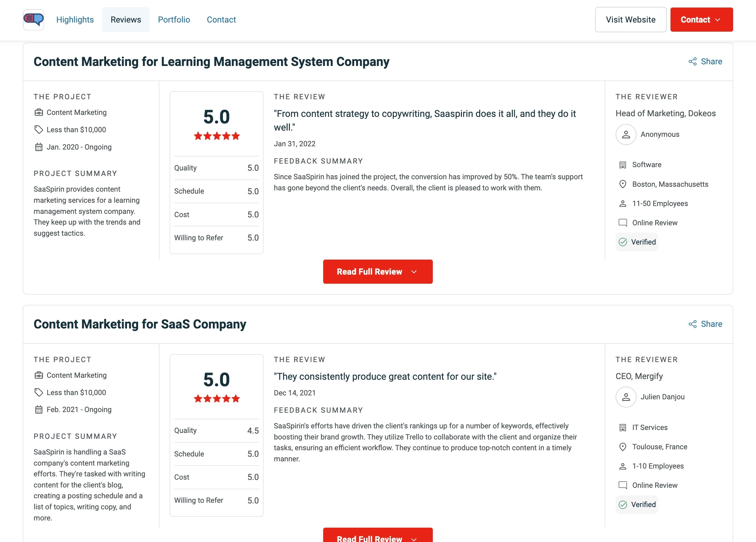
Task: Click the Share icon on the Learning Management review
Action: (693, 61)
